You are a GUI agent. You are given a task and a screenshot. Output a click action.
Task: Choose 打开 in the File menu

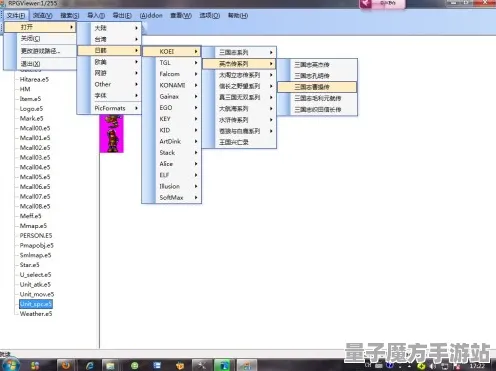40,27
